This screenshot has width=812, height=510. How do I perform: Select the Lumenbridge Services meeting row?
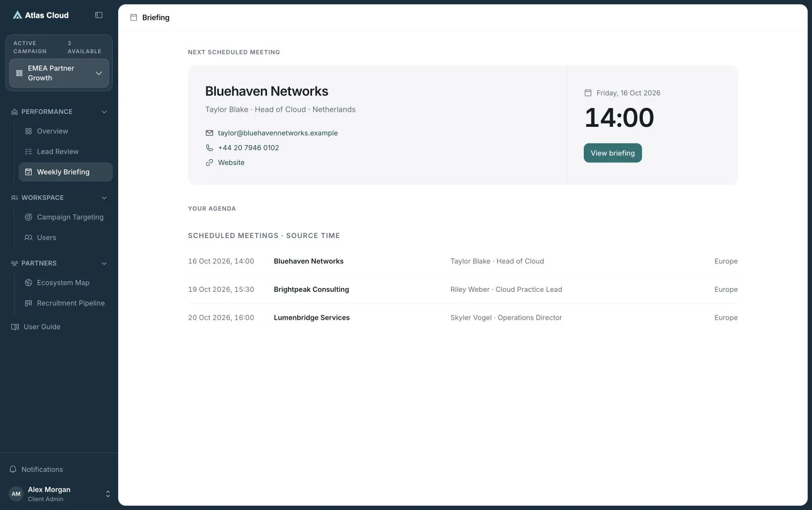coord(463,318)
